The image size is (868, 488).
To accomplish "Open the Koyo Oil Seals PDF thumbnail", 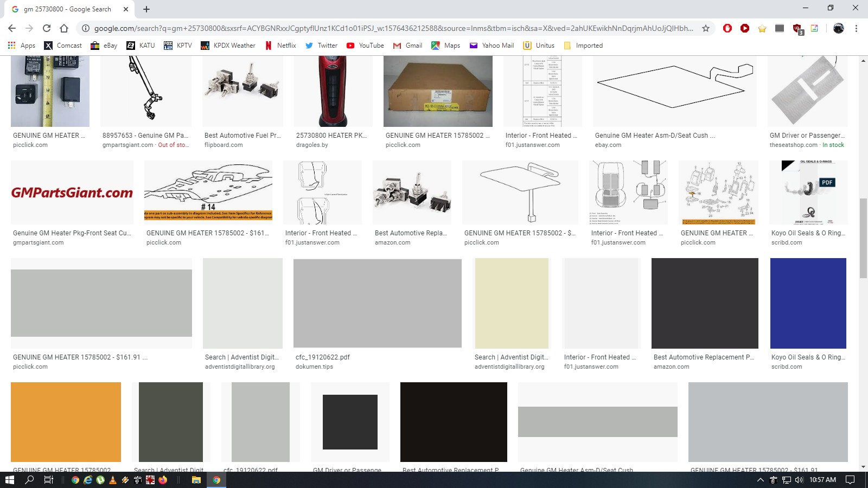I will (808, 192).
